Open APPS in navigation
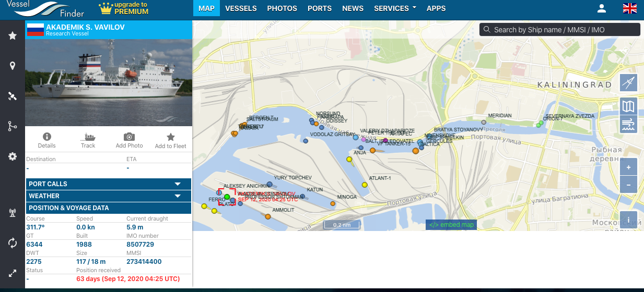The image size is (644, 292). pos(436,8)
